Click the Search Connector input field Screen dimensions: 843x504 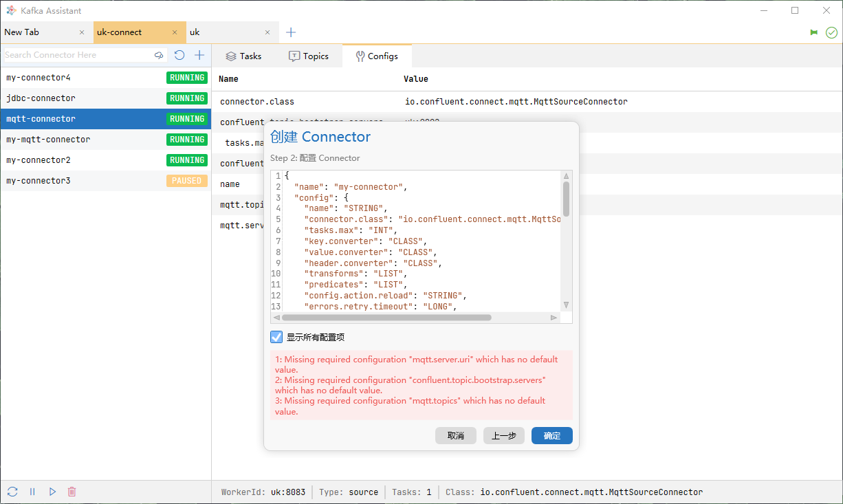click(x=76, y=54)
